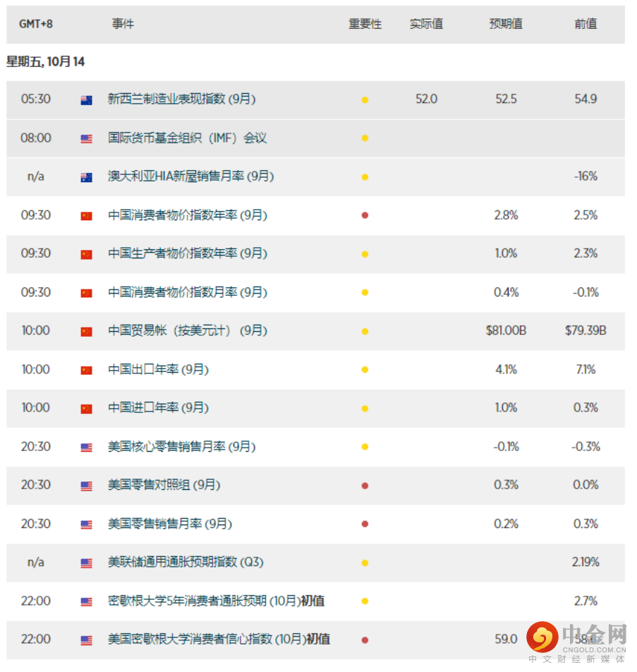Click the previous value 2.3%
The width and height of the screenshot is (637, 672).
tap(586, 253)
